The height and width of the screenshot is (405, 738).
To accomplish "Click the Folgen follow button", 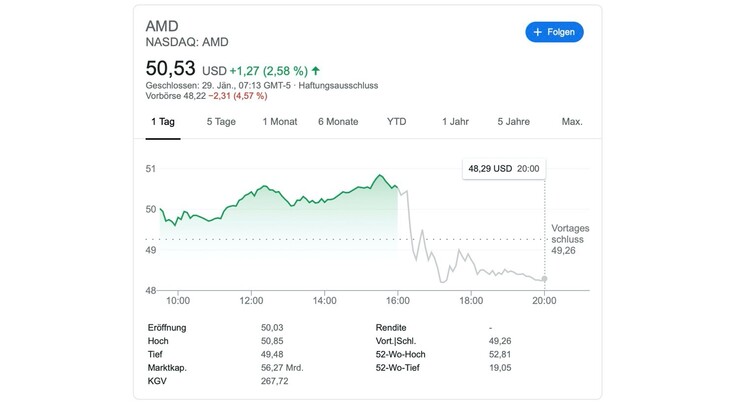I will (x=554, y=32).
